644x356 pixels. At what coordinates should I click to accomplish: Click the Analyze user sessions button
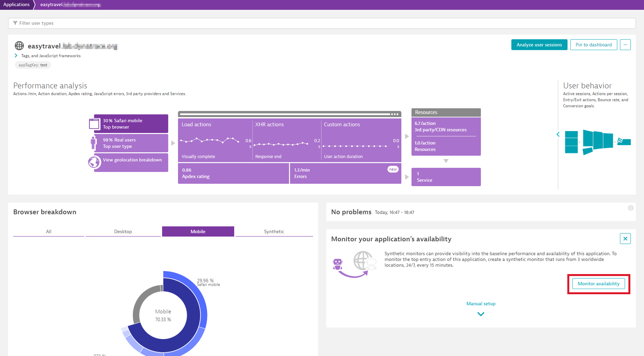(x=539, y=45)
